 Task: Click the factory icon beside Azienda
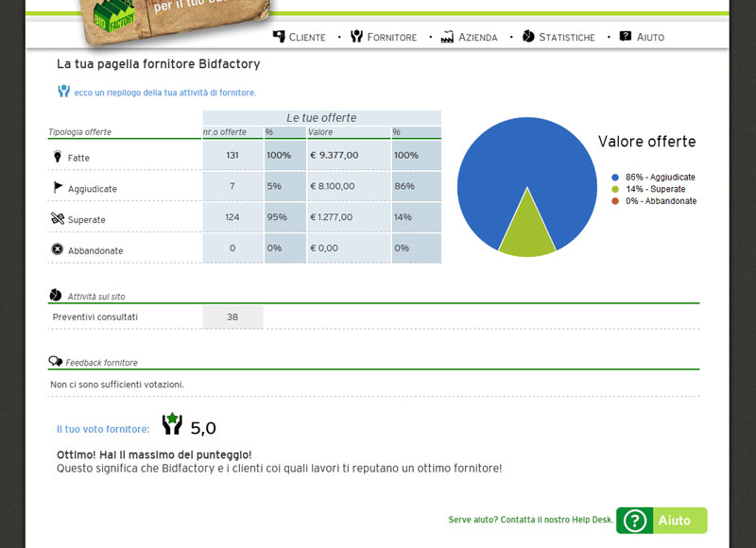[447, 37]
